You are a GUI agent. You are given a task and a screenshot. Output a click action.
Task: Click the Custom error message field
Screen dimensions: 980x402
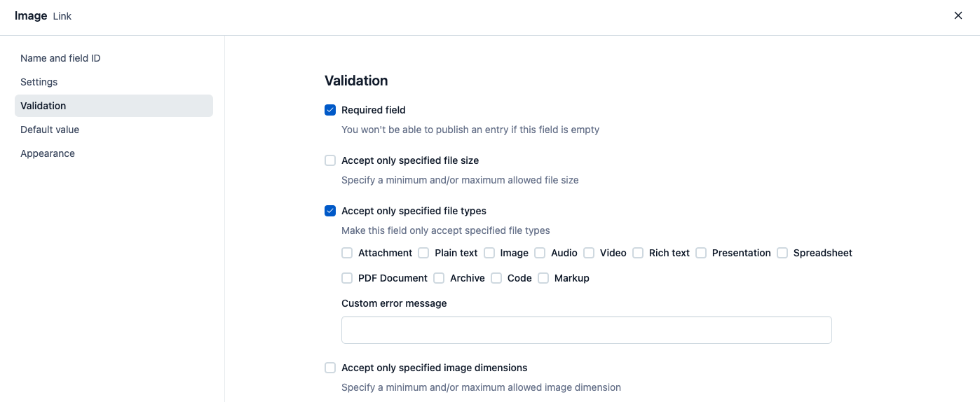point(586,330)
